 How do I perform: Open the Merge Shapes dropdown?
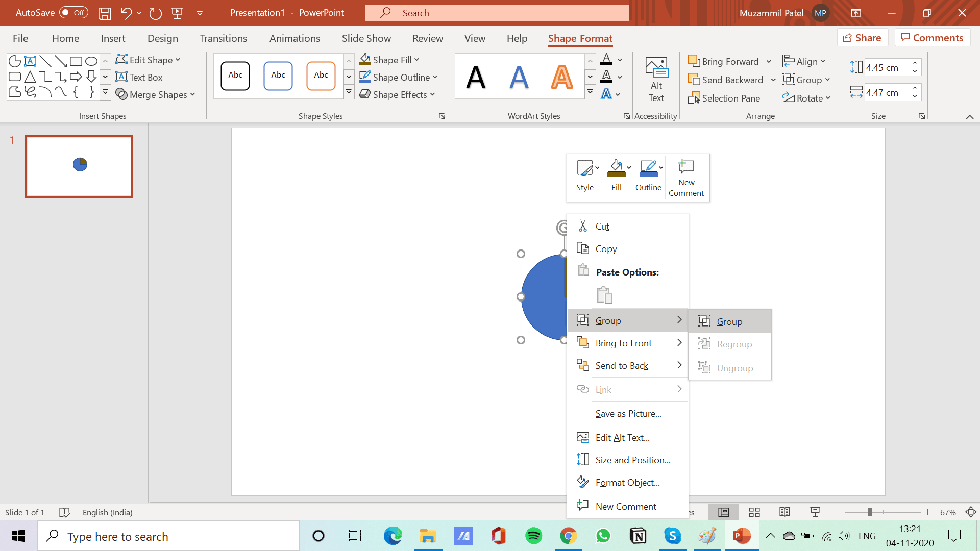pyautogui.click(x=156, y=94)
